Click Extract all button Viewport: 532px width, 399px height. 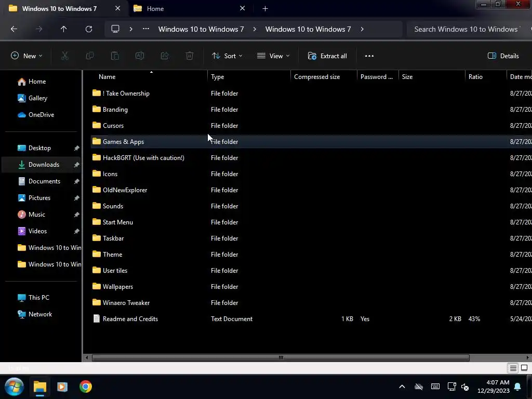click(x=327, y=56)
